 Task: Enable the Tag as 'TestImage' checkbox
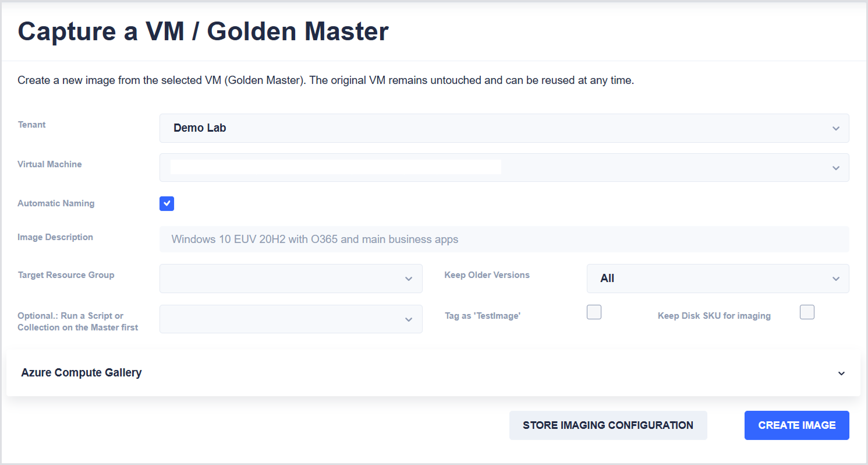594,312
